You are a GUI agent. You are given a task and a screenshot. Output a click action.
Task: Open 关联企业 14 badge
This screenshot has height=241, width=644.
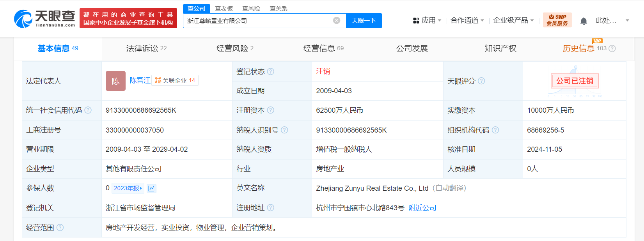[x=175, y=80]
